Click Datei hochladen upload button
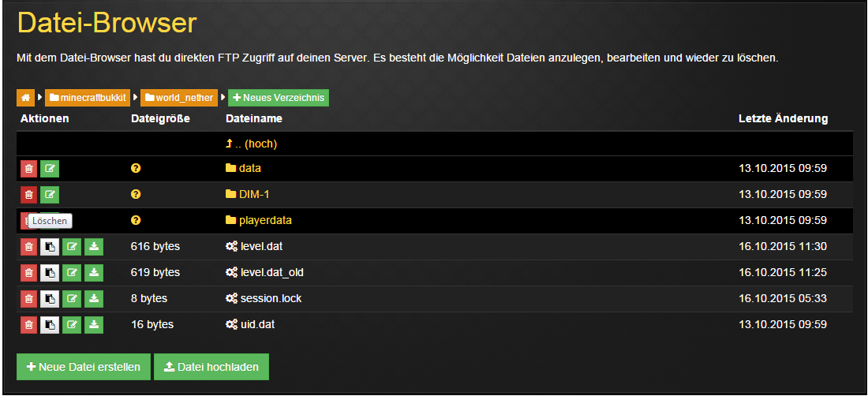The image size is (868, 396). [211, 367]
